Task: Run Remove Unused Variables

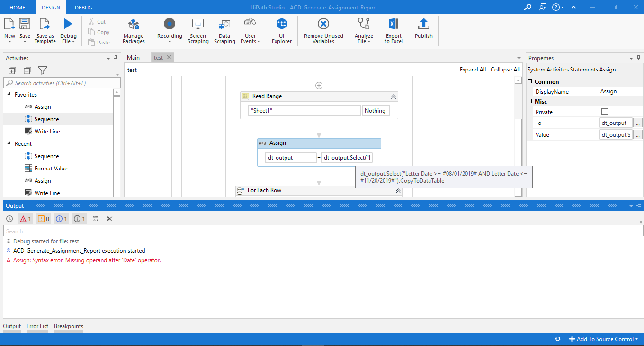Action: pos(323,31)
